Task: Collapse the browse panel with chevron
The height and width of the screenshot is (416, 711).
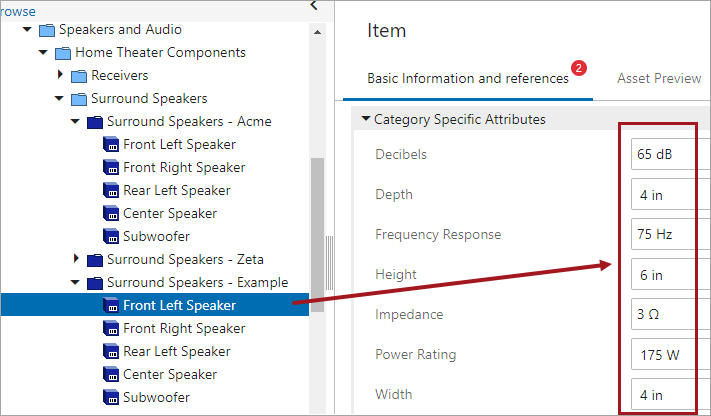Action: [x=313, y=6]
